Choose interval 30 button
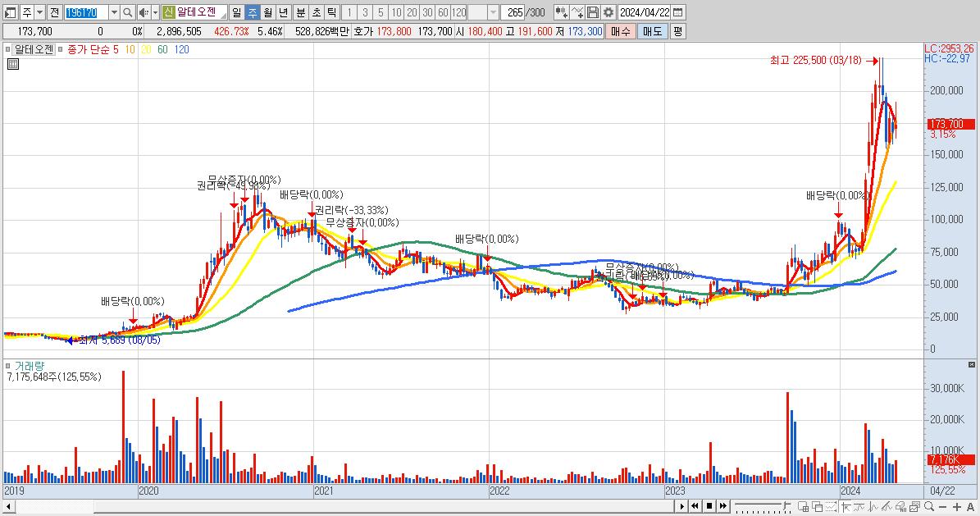 427,11
